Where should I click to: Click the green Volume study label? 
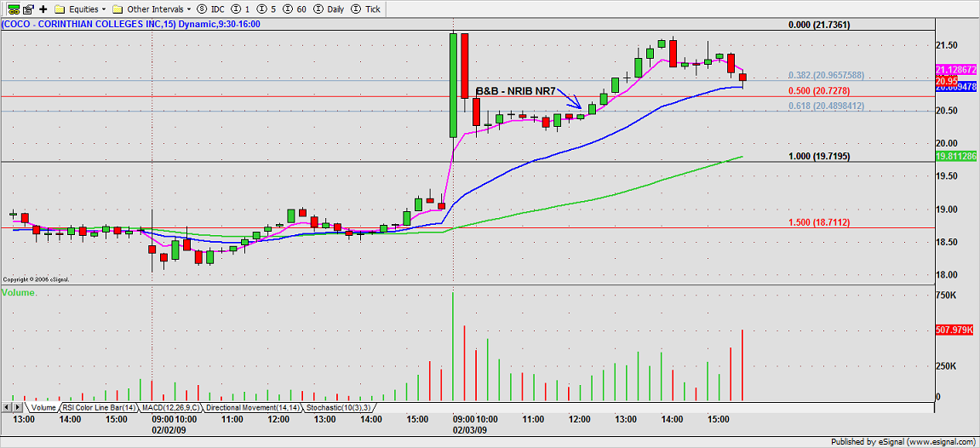20,292
